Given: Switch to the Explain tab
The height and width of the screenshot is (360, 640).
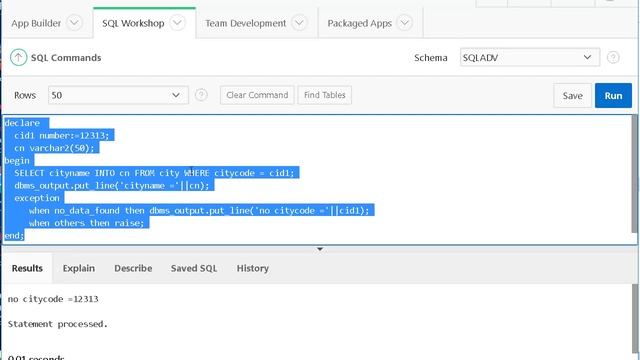Looking at the screenshot, I should click(78, 268).
